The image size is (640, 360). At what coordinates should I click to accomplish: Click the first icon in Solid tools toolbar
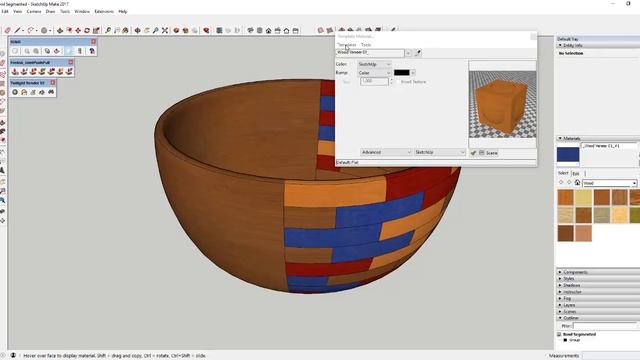[x=15, y=51]
